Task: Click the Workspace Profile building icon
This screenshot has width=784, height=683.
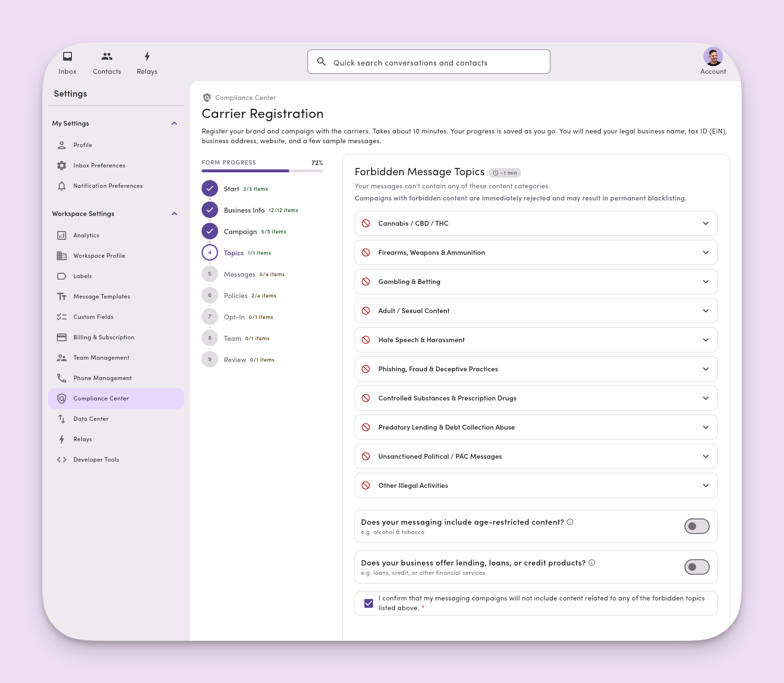Action: (x=62, y=256)
